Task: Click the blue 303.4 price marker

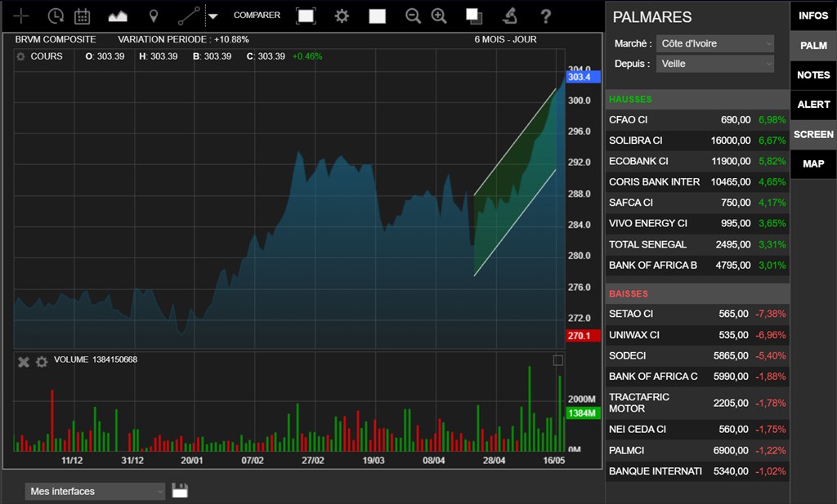Action: click(x=583, y=78)
